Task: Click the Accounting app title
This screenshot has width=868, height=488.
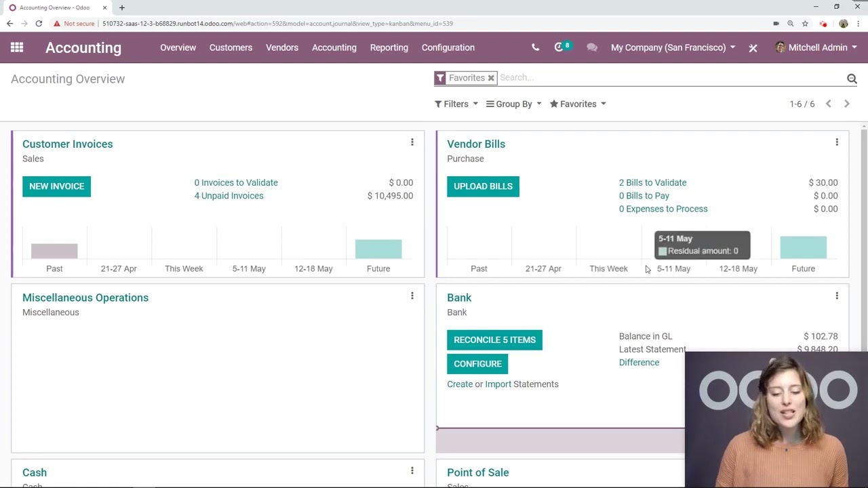Action: (x=83, y=48)
